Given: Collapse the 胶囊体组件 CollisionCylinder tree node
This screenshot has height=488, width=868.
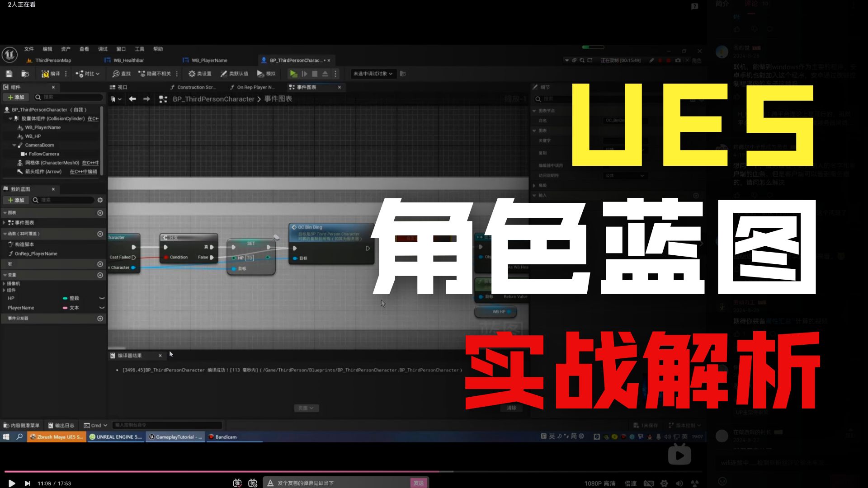Looking at the screenshot, I should (x=10, y=118).
